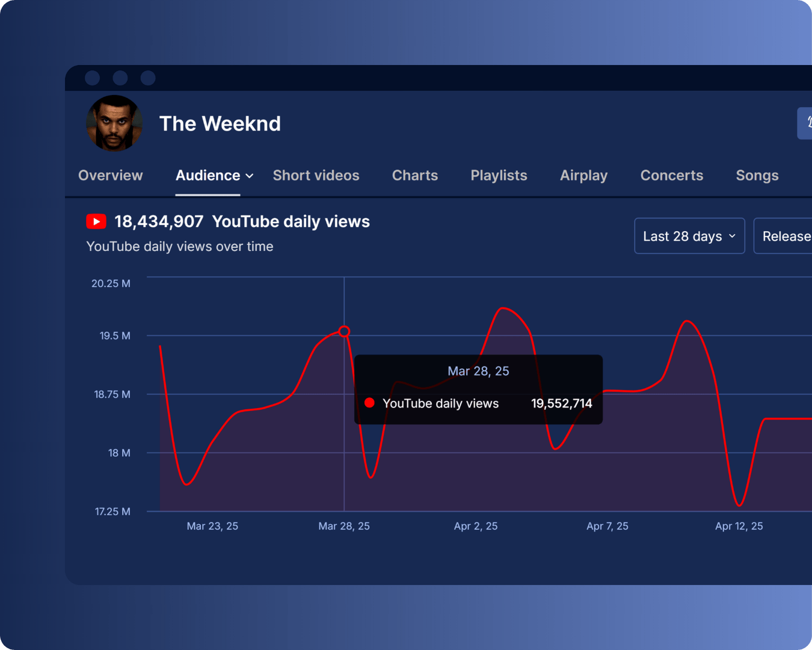The image size is (812, 650).
Task: Click the Apr 12, 25 axis label
Action: click(739, 526)
